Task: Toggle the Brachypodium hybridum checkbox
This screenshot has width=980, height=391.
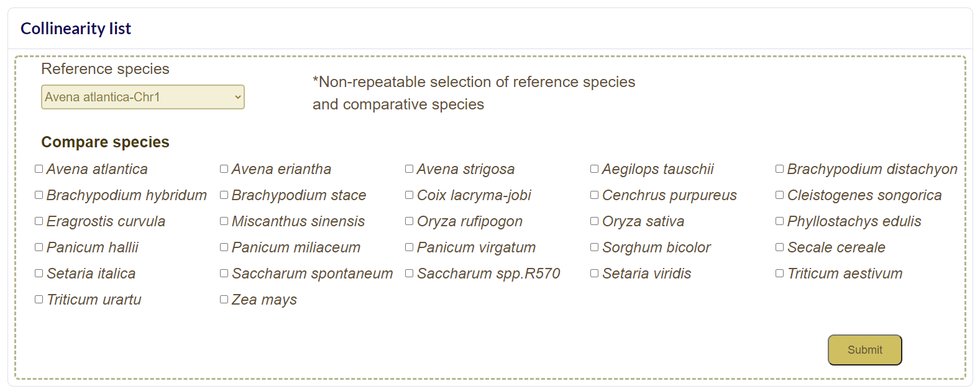Action: tap(39, 195)
